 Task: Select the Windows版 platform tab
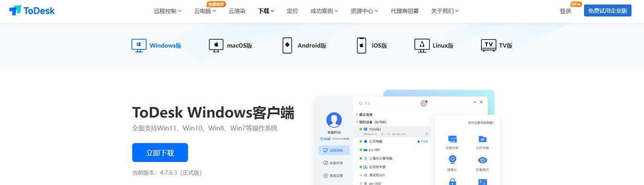[156, 45]
